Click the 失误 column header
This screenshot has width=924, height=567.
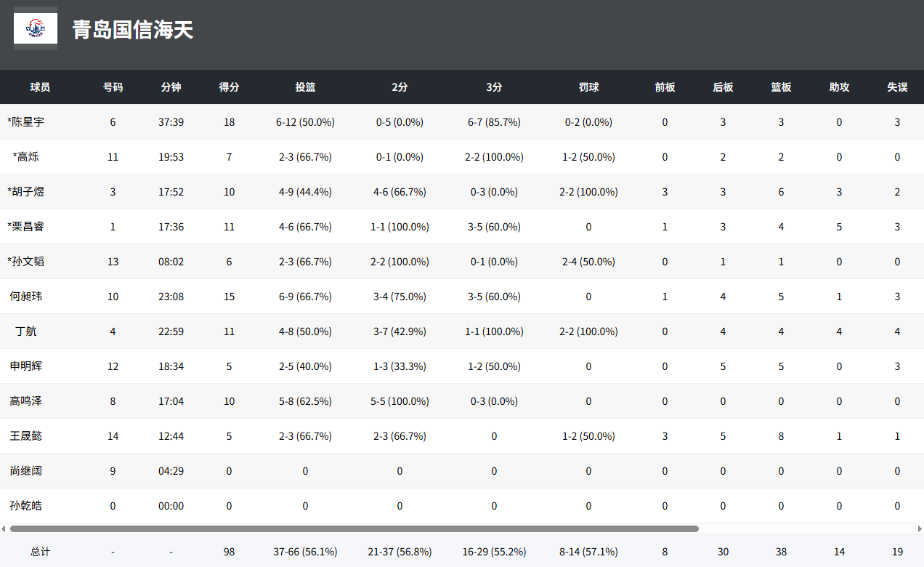tap(897, 87)
